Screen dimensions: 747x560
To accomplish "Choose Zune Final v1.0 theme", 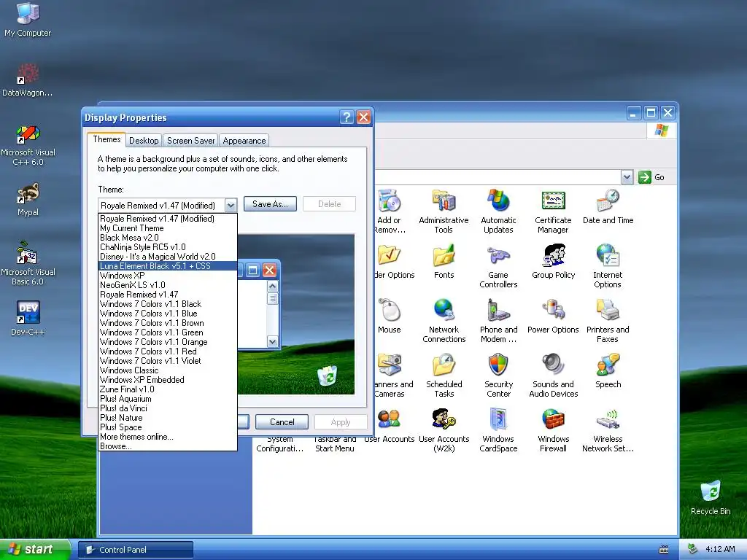I will (x=168, y=389).
